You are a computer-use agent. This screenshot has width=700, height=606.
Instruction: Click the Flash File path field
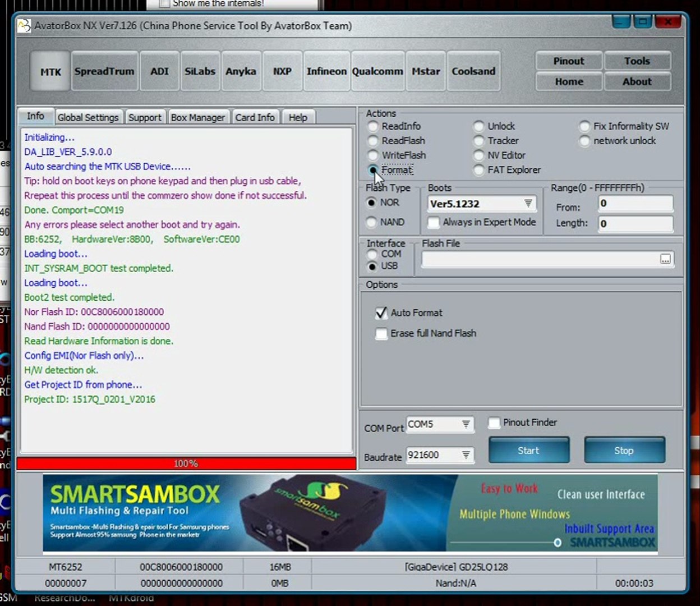click(x=541, y=259)
